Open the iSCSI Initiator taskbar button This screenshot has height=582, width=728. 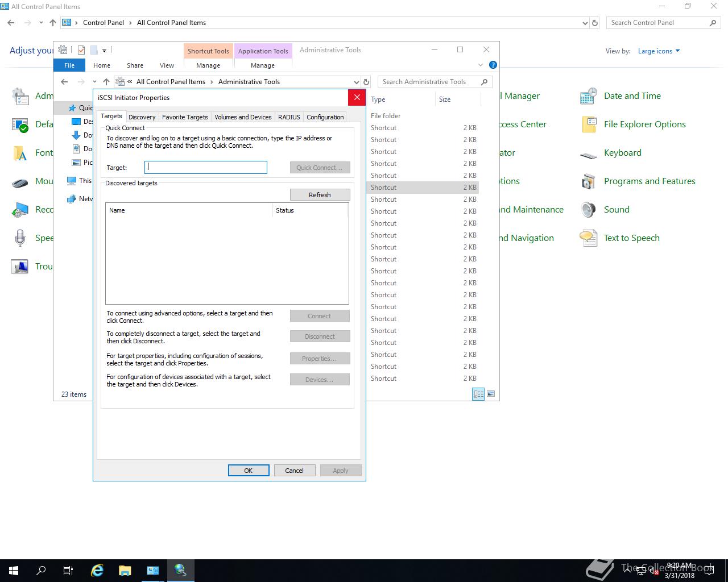(181, 571)
